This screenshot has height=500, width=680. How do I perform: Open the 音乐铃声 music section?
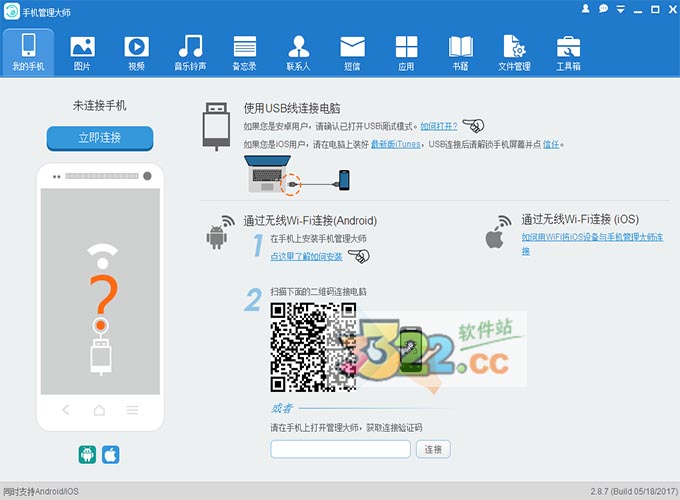[190, 52]
